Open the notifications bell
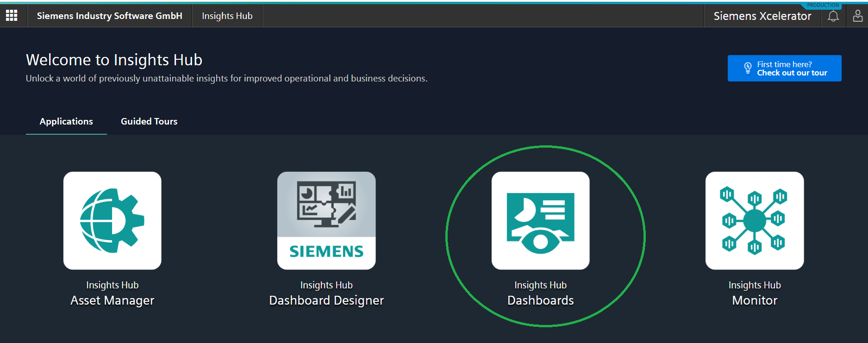This screenshot has width=868, height=343. [x=833, y=16]
